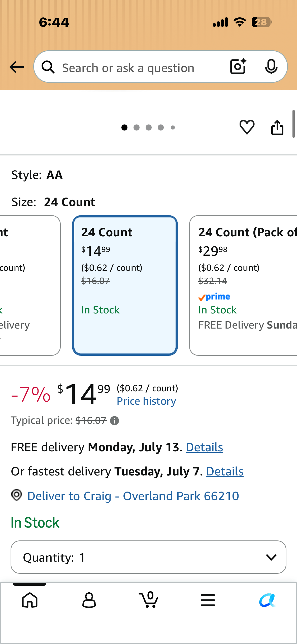Select the 24 Count Pack option at $29.98

(x=243, y=285)
